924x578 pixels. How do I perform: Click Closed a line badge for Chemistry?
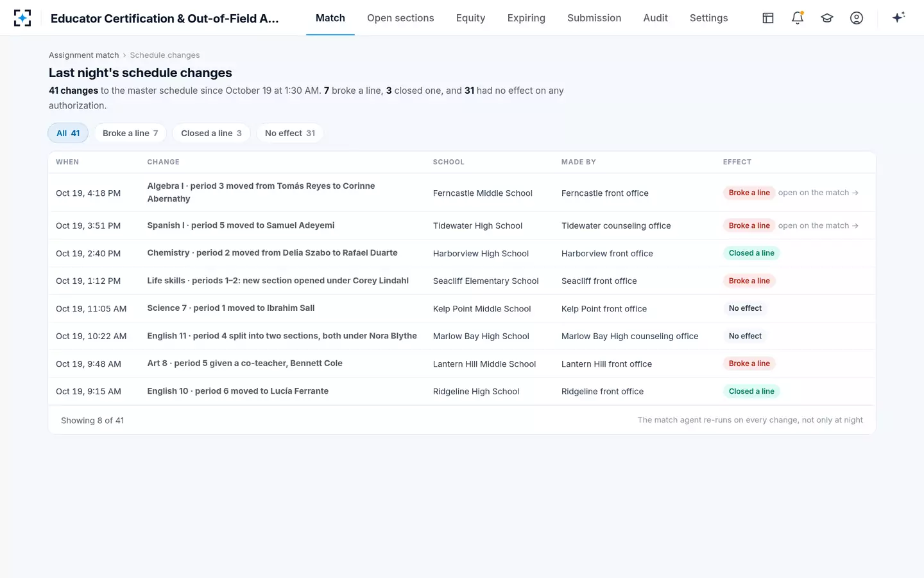[x=751, y=253]
